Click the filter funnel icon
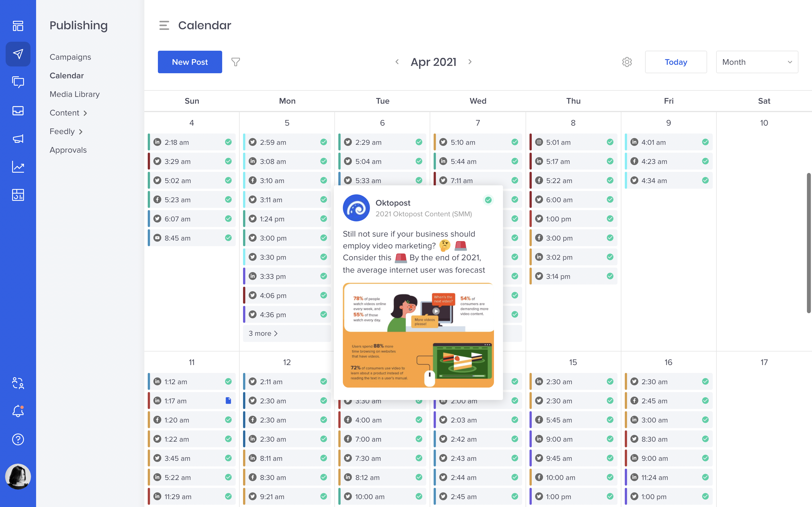 [235, 62]
